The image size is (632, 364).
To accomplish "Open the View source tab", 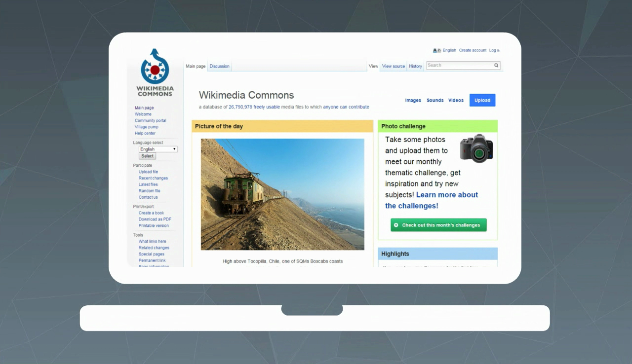I will click(x=394, y=66).
